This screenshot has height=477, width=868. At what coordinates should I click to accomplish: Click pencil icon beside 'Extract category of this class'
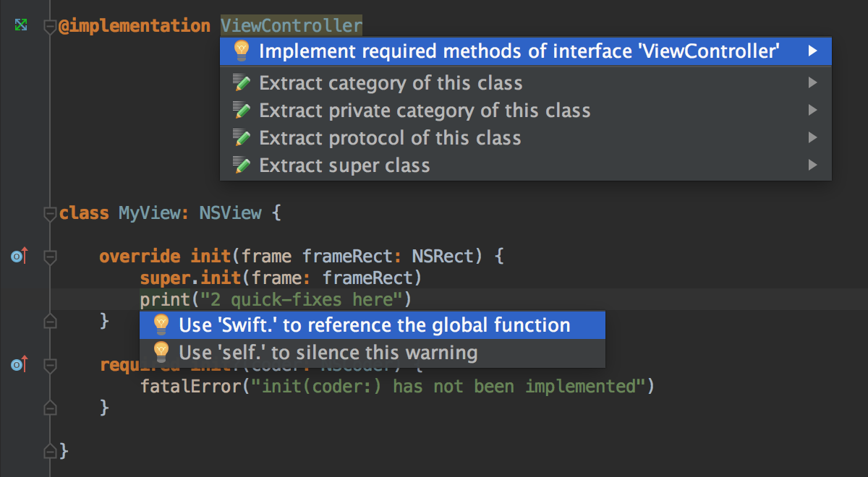point(242,83)
